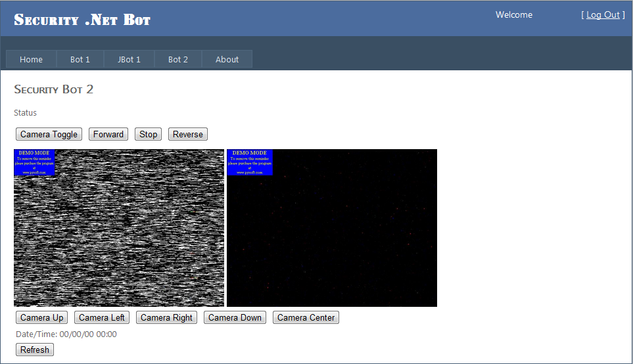Pan using the Camera Left button
Screen dimensions: 633x364
pyautogui.click(x=102, y=318)
